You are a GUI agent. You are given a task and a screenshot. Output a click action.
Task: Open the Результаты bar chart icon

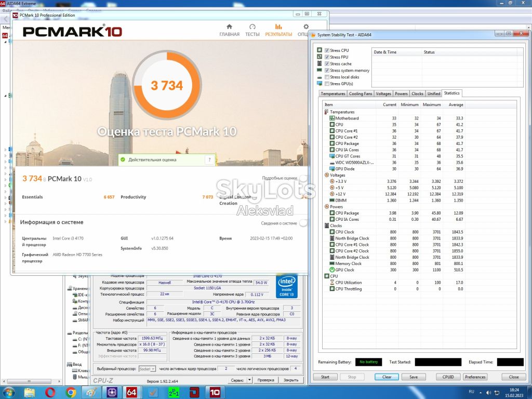click(278, 27)
